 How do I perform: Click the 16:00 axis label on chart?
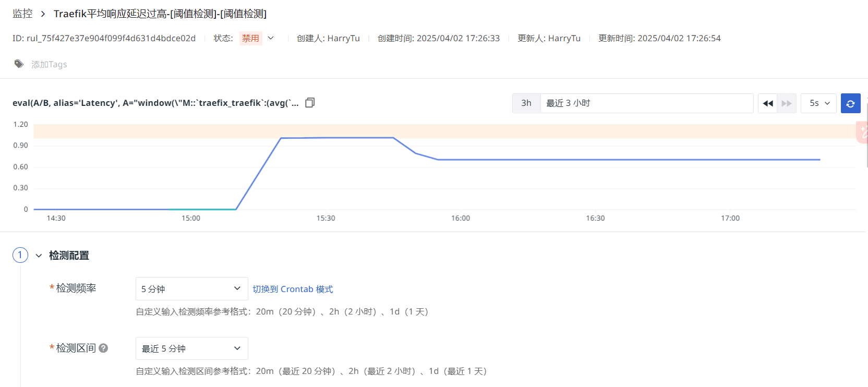[x=461, y=218]
